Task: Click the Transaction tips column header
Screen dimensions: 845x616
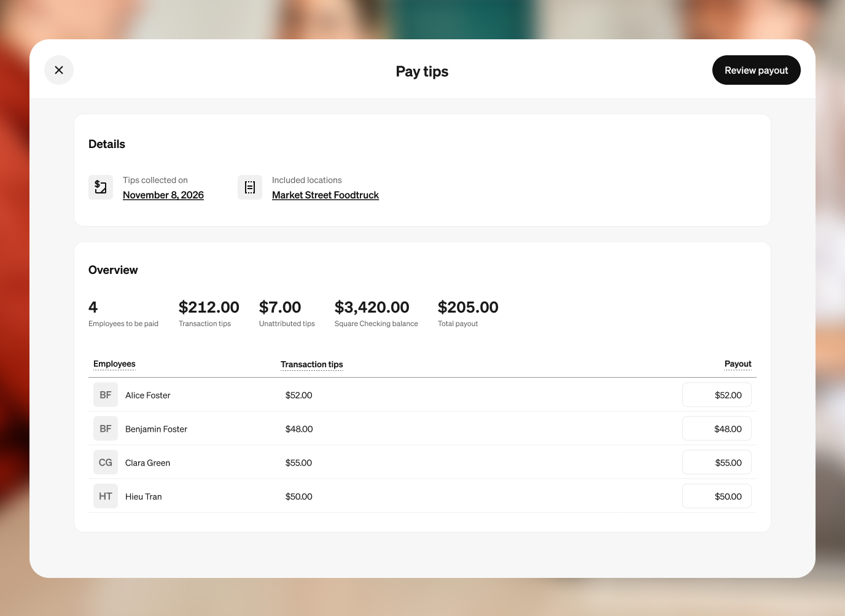Action: tap(312, 364)
